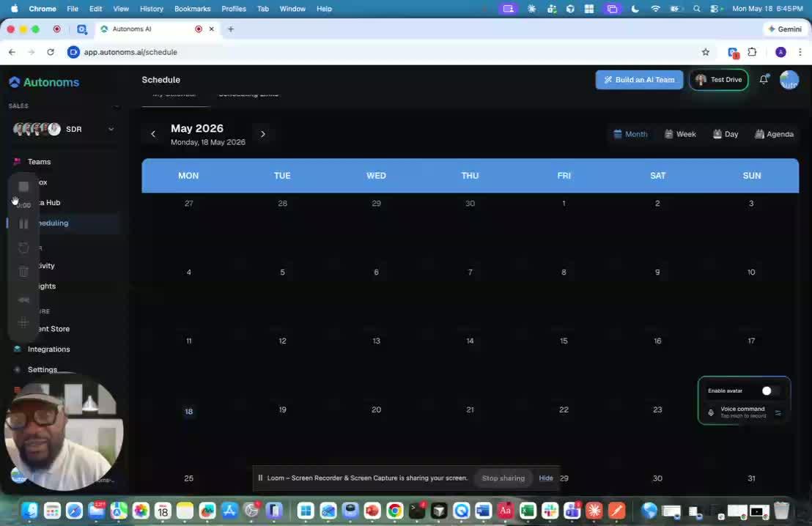
Task: Open a new Chrome tab
Action: point(230,29)
